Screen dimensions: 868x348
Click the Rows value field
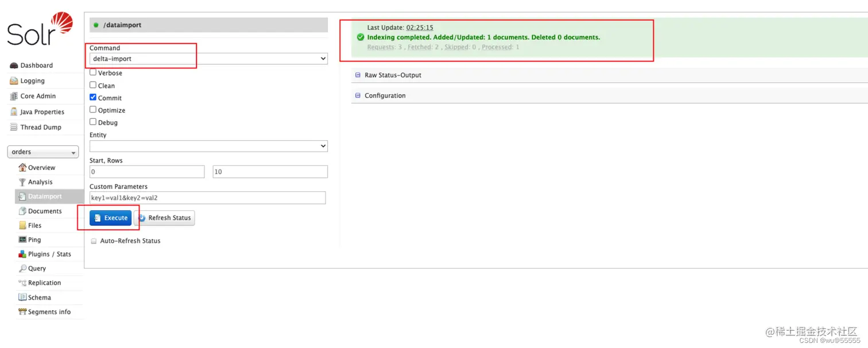click(x=270, y=172)
